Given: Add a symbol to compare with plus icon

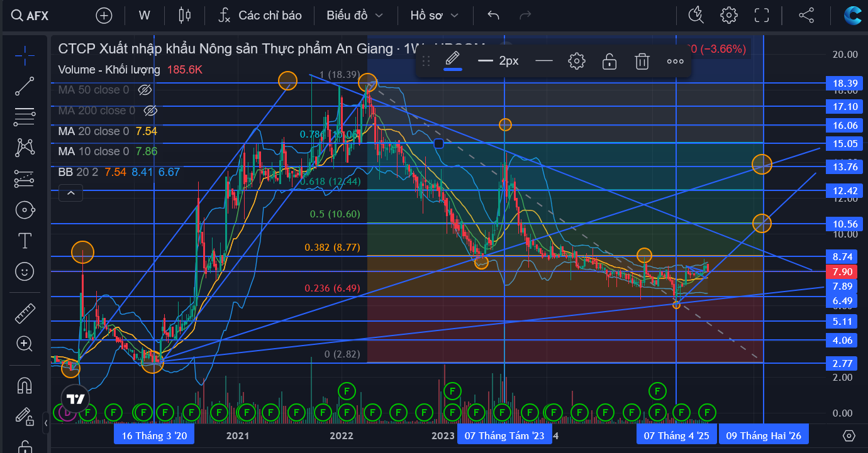Looking at the screenshot, I should (104, 16).
